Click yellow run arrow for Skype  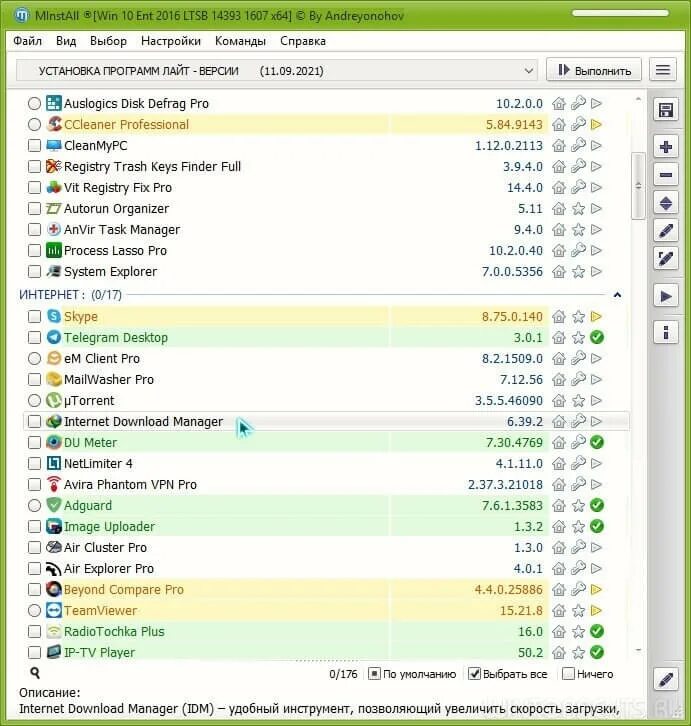coord(597,316)
